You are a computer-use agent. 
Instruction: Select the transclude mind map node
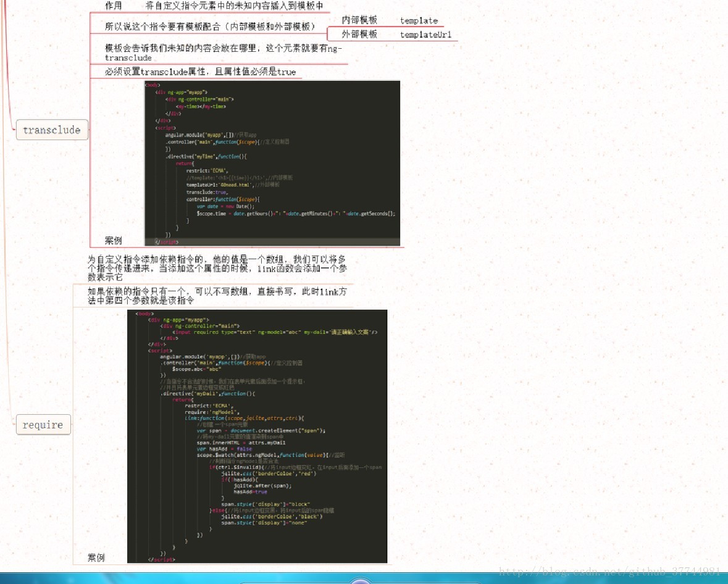tap(52, 130)
